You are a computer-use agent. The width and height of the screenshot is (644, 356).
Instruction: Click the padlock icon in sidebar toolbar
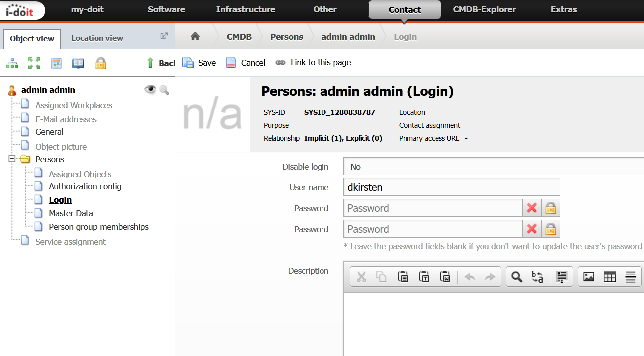click(101, 63)
